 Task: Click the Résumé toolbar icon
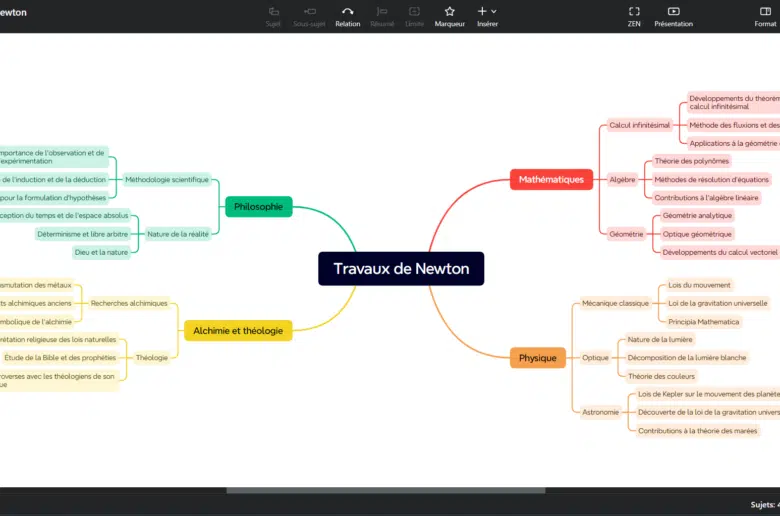(382, 15)
